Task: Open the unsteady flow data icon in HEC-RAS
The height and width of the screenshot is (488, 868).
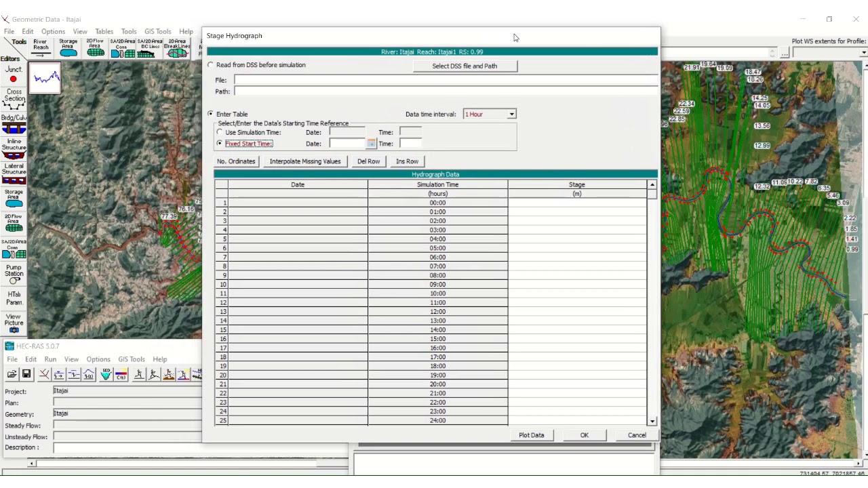Action: pos(89,374)
